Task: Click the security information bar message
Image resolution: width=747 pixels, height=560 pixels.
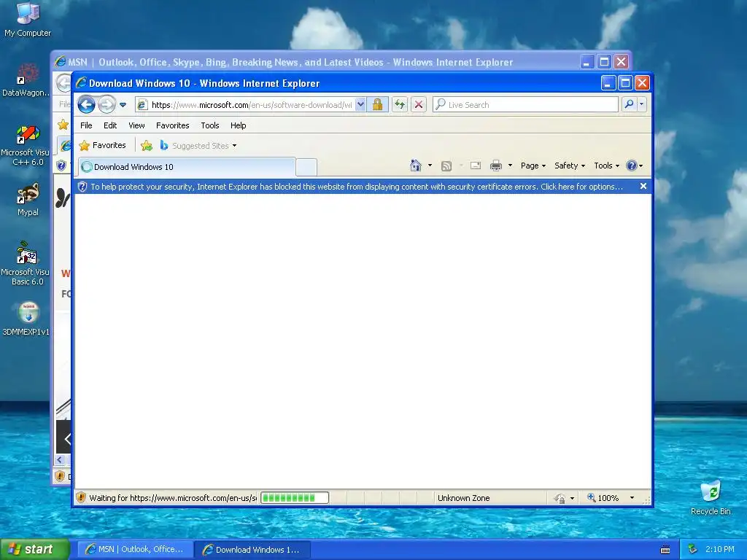Action: pyautogui.click(x=356, y=187)
